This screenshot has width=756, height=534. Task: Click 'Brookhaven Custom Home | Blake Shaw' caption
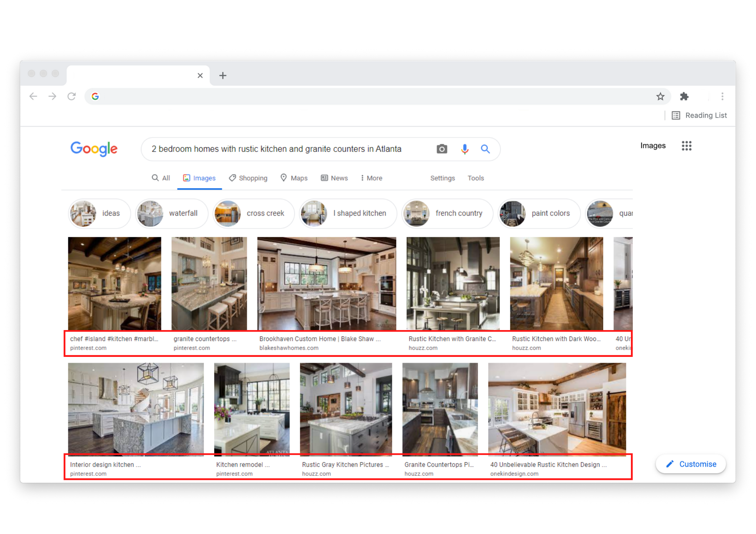point(320,339)
